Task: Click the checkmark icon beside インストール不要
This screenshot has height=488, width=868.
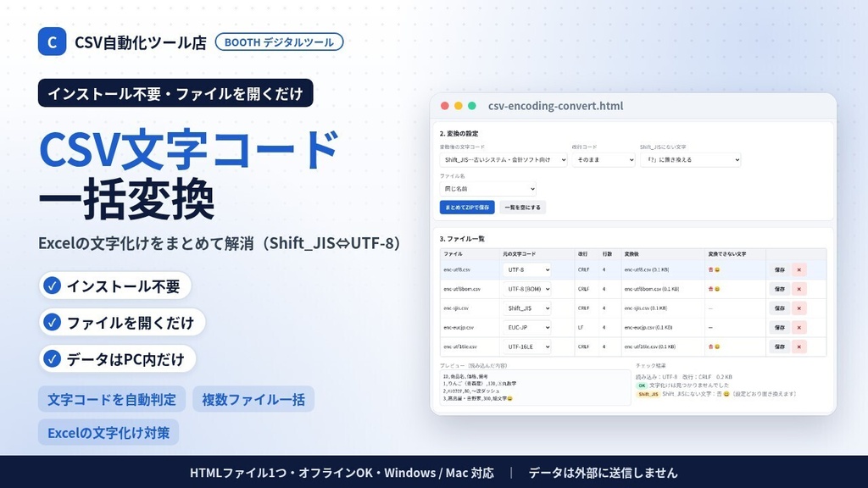Action: pyautogui.click(x=52, y=286)
